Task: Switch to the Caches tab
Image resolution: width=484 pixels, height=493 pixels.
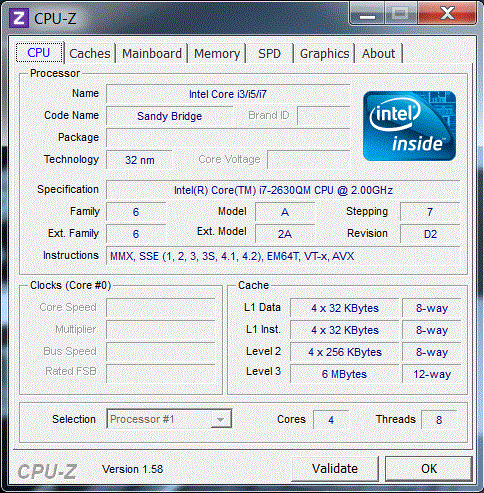Action: pyautogui.click(x=90, y=53)
